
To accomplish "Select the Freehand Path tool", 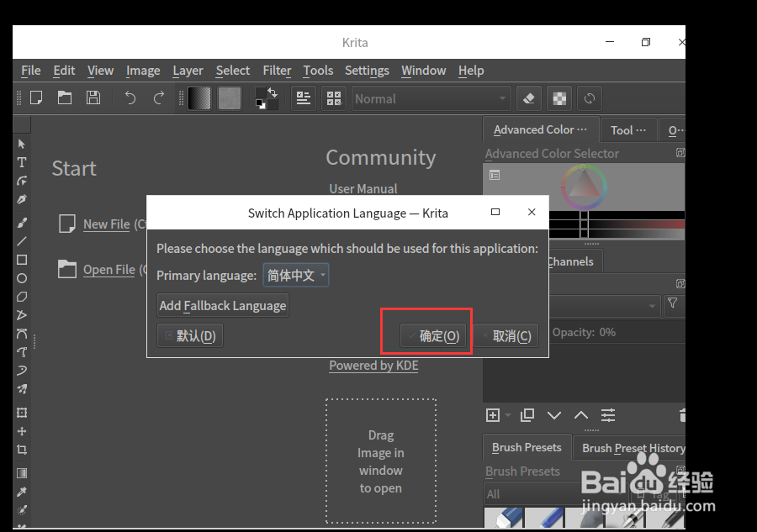I will click(x=22, y=352).
